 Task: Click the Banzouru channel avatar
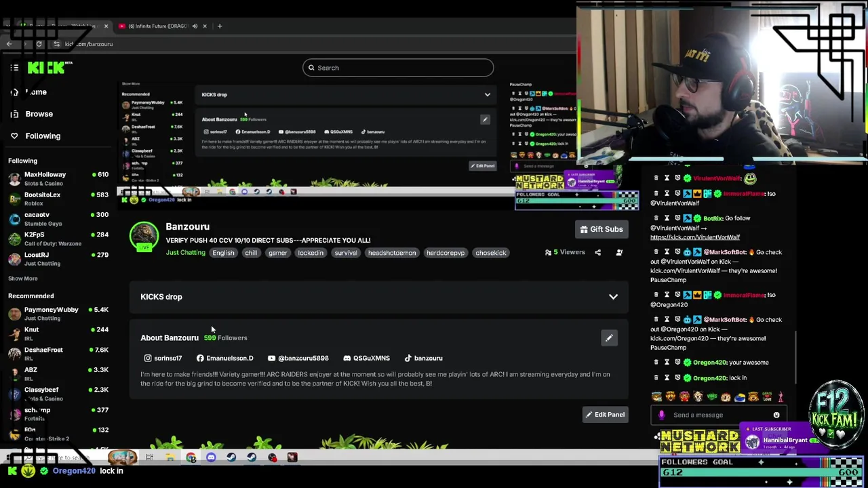coord(144,236)
